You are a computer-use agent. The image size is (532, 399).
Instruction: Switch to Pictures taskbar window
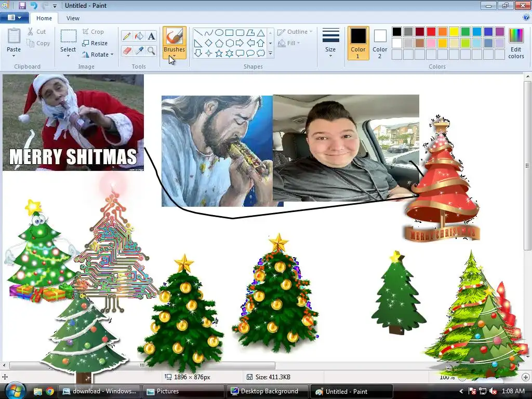[x=183, y=391]
